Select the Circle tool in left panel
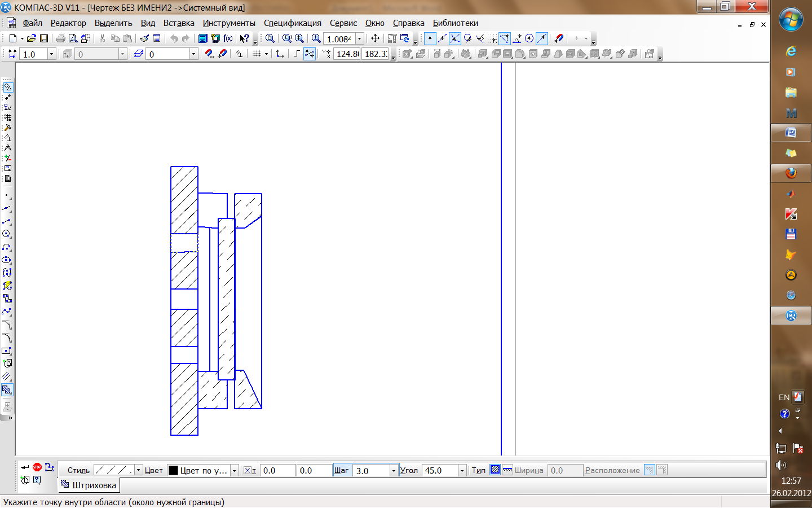Screen dimensions: 812x508 7,234
